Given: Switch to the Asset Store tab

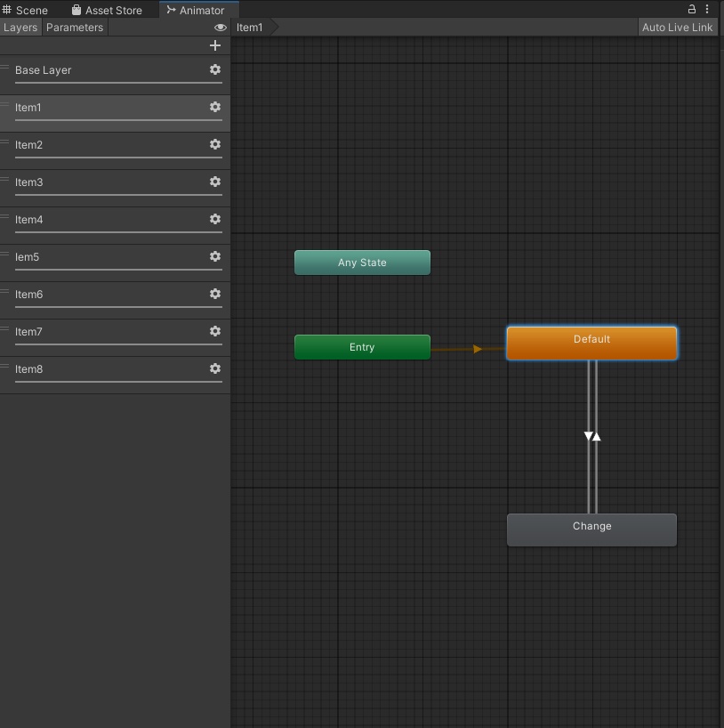Looking at the screenshot, I should (x=107, y=10).
